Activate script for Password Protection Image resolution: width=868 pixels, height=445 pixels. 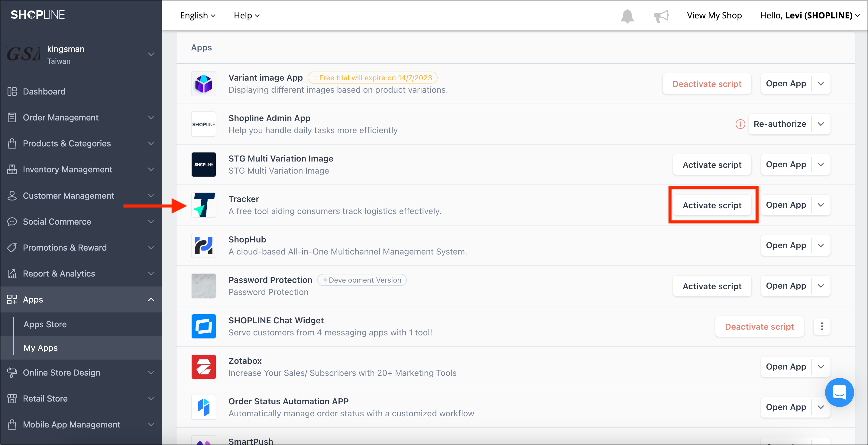[x=712, y=286]
